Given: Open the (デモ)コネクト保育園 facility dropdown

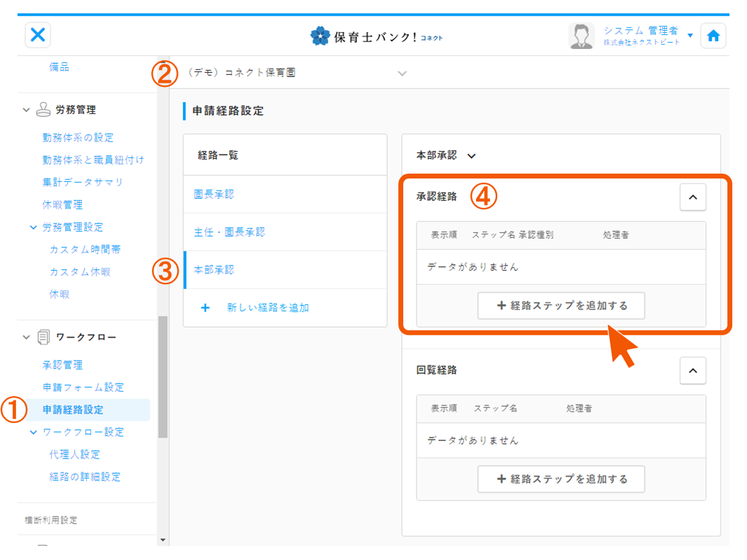Looking at the screenshot, I should coord(401,73).
